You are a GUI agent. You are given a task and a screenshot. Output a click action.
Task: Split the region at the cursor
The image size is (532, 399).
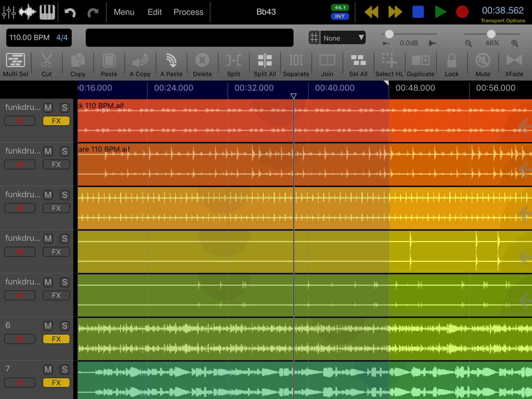[234, 65]
